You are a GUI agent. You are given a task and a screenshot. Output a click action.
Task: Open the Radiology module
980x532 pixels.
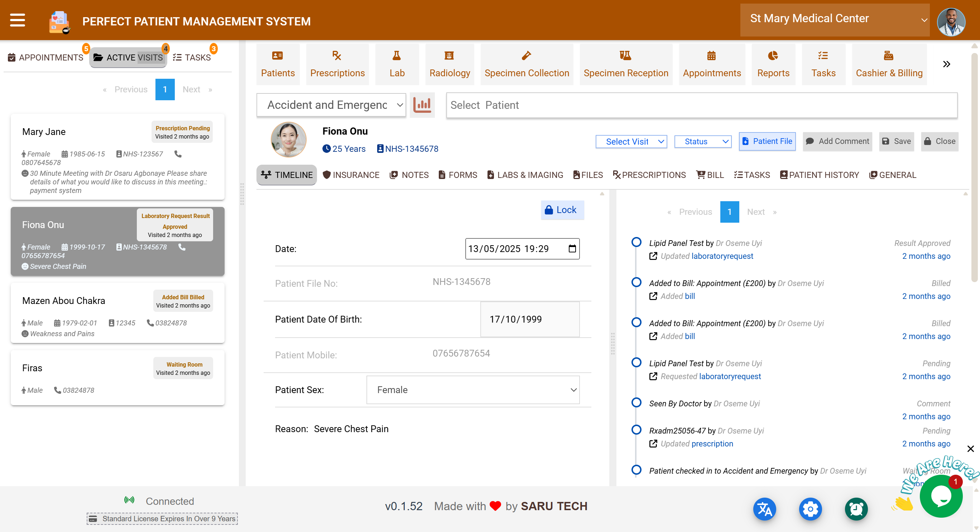449,64
